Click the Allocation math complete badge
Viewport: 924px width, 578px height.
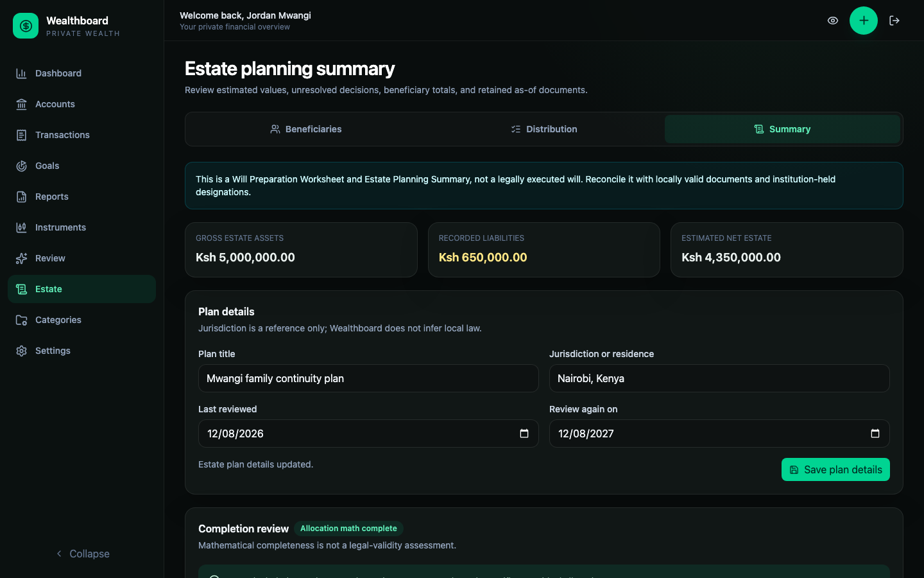[x=348, y=529]
